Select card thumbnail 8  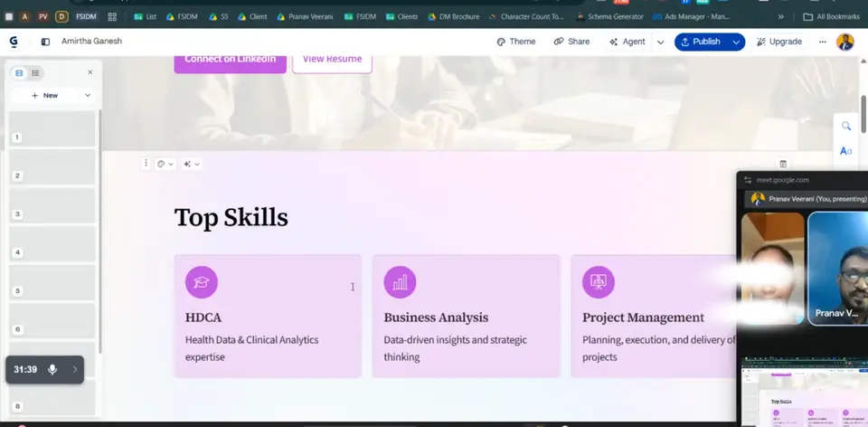(52, 398)
